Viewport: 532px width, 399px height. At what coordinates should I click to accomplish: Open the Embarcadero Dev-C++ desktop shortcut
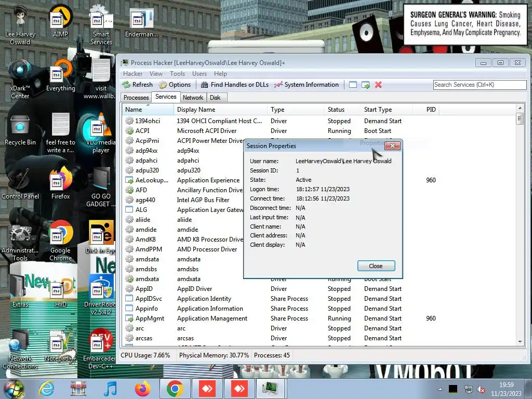coord(100,349)
